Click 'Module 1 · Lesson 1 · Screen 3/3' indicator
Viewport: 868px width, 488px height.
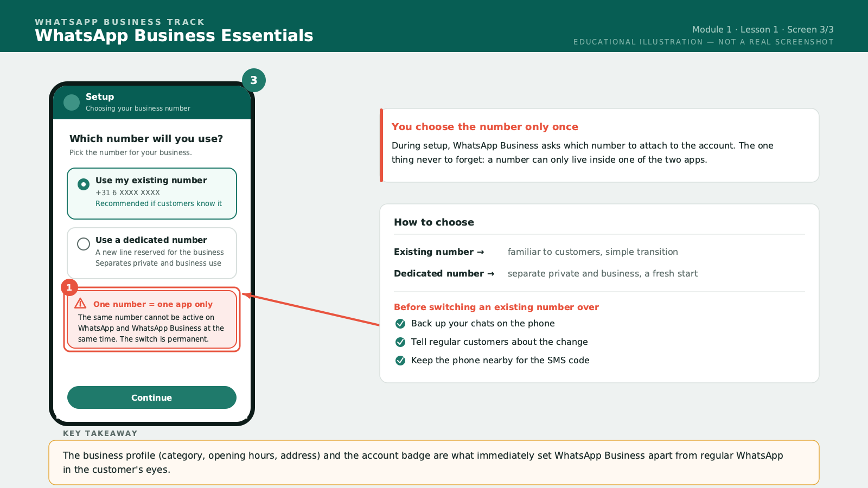(x=763, y=29)
